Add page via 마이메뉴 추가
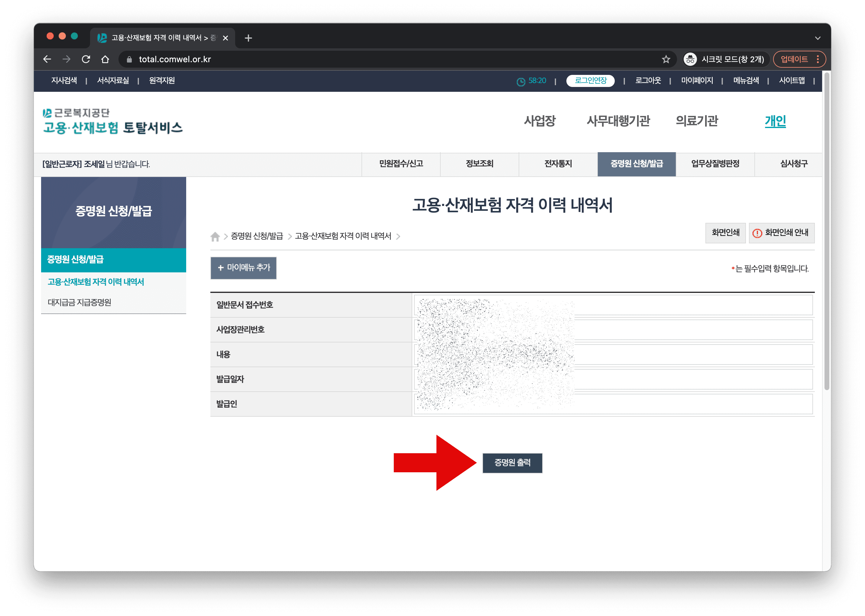Viewport: 865px width, 616px height. coord(243,268)
